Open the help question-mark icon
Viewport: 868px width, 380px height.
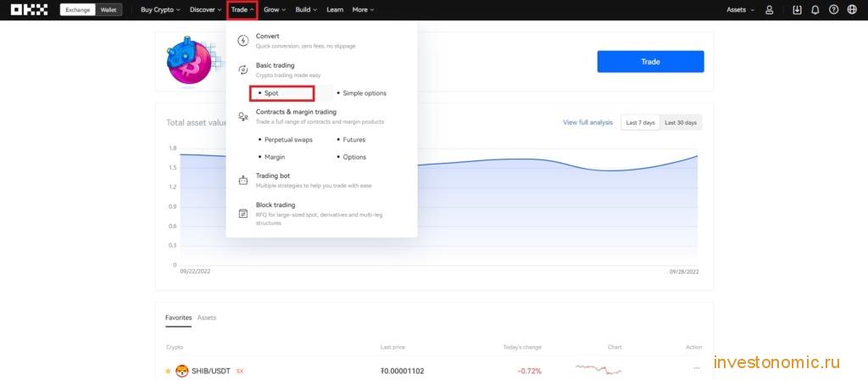click(834, 9)
